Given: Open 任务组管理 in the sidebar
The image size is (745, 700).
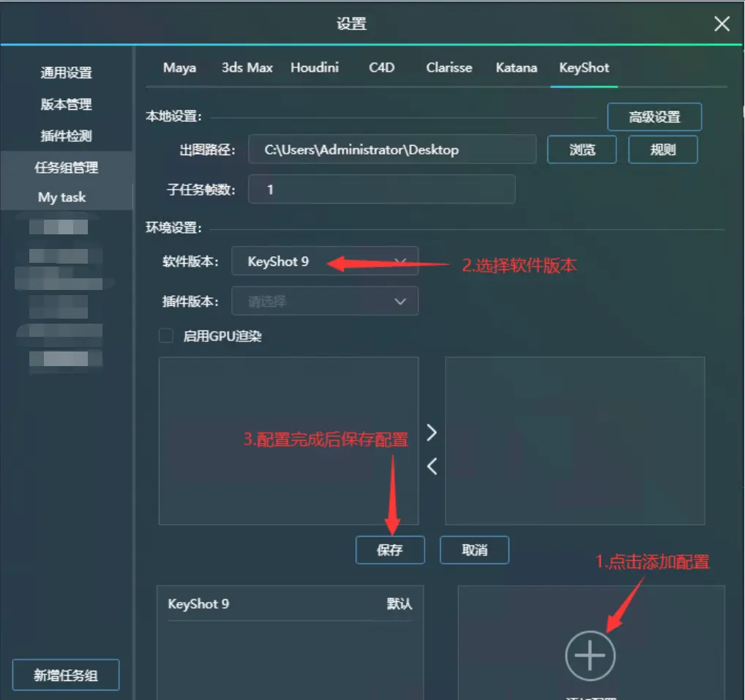Looking at the screenshot, I should [x=66, y=167].
